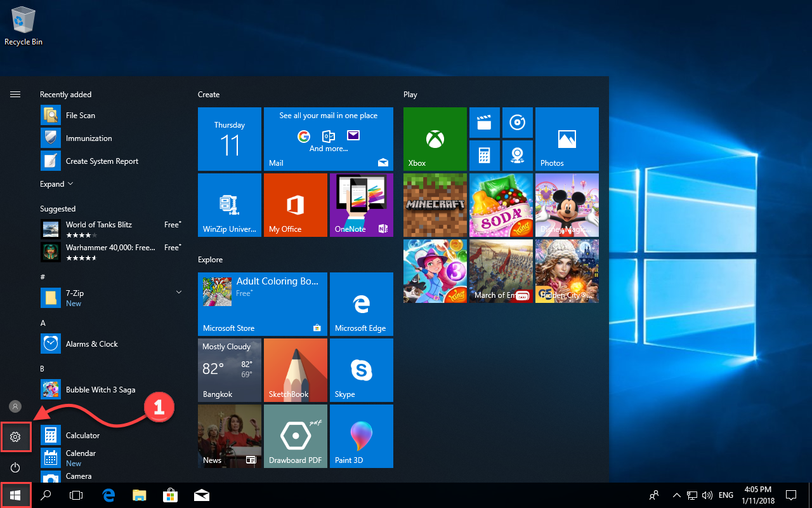Image resolution: width=812 pixels, height=508 pixels.
Task: Open Calendar from the app list
Action: click(111, 458)
